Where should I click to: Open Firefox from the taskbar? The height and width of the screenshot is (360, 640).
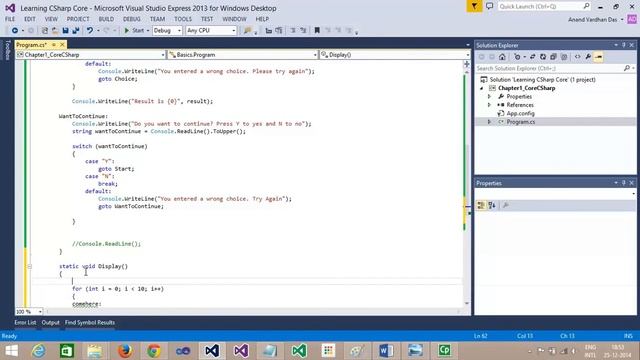tap(124, 351)
